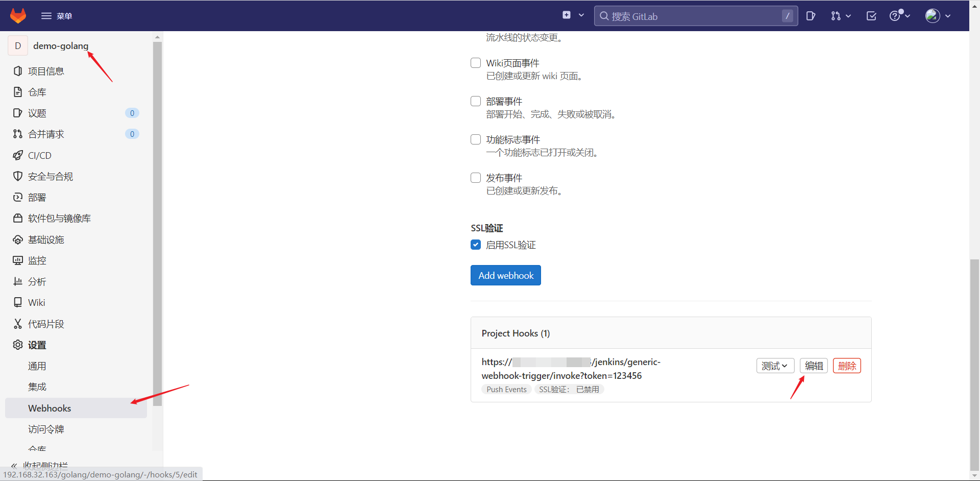Expand the help menu chevron
This screenshot has width=980, height=481.
tap(908, 16)
